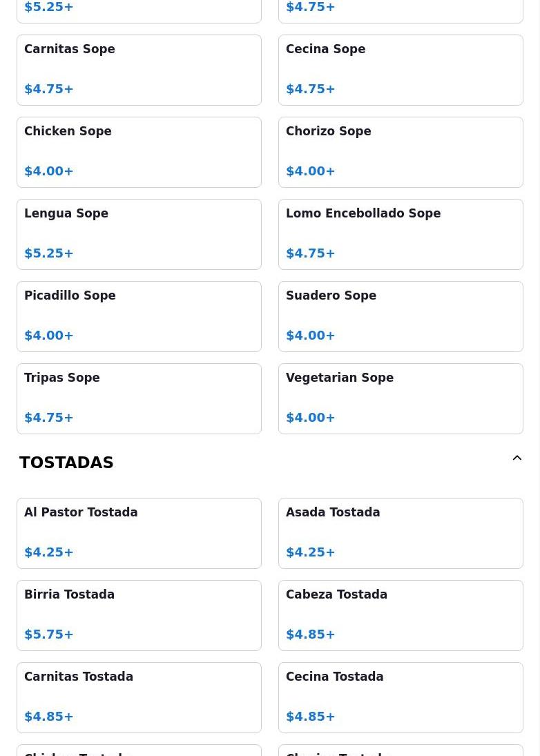The height and width of the screenshot is (756, 540).
Task: Collapse the TOSTADAS section chevron
Action: tap(517, 458)
